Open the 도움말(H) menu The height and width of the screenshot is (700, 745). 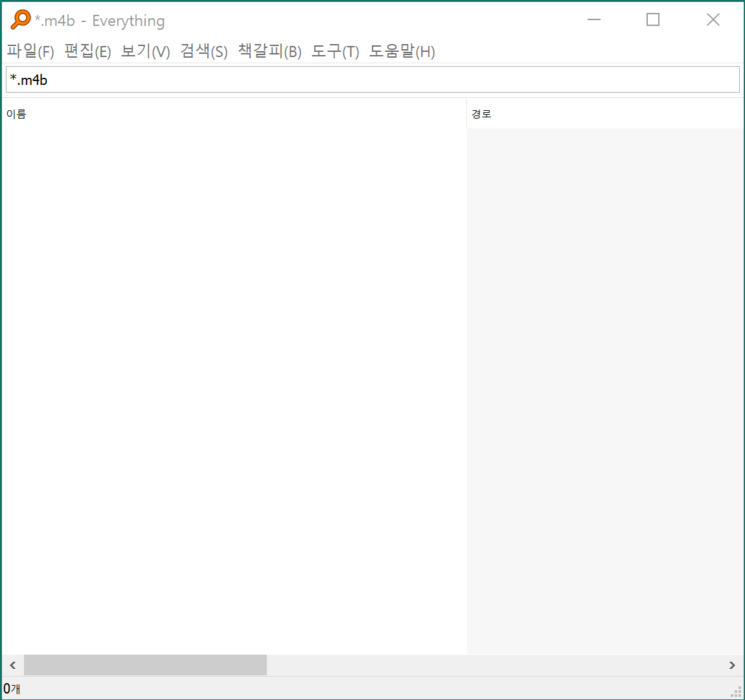pyautogui.click(x=402, y=51)
